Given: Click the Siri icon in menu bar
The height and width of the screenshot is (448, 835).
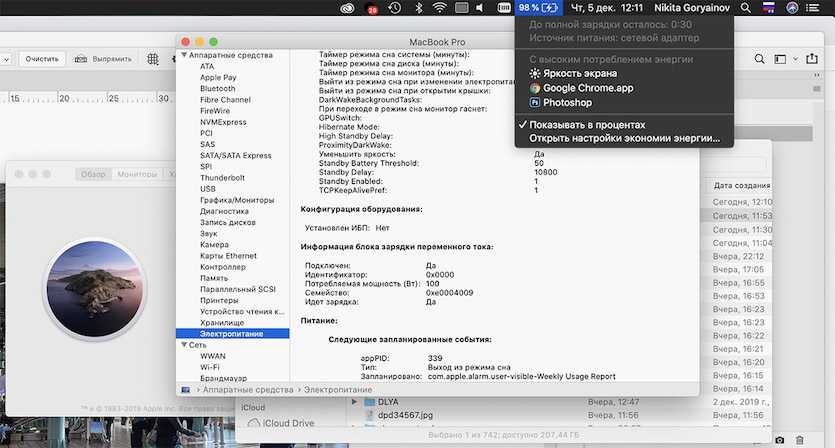Looking at the screenshot, I should click(x=791, y=8).
